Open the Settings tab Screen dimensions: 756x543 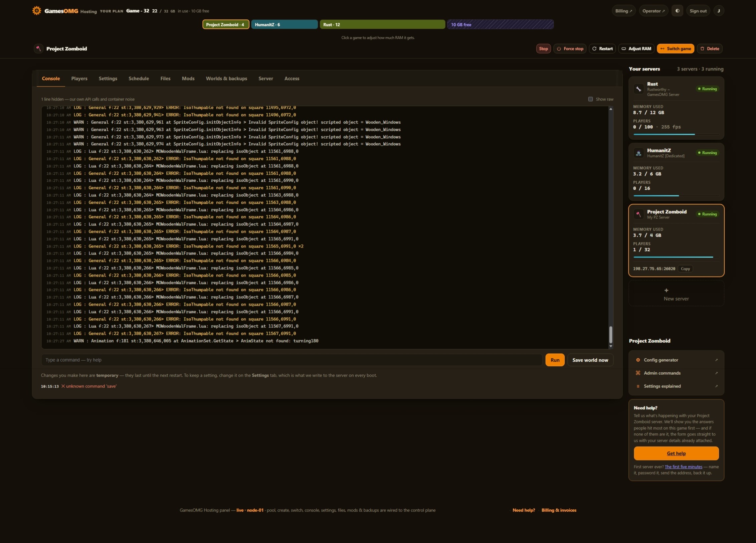click(108, 78)
